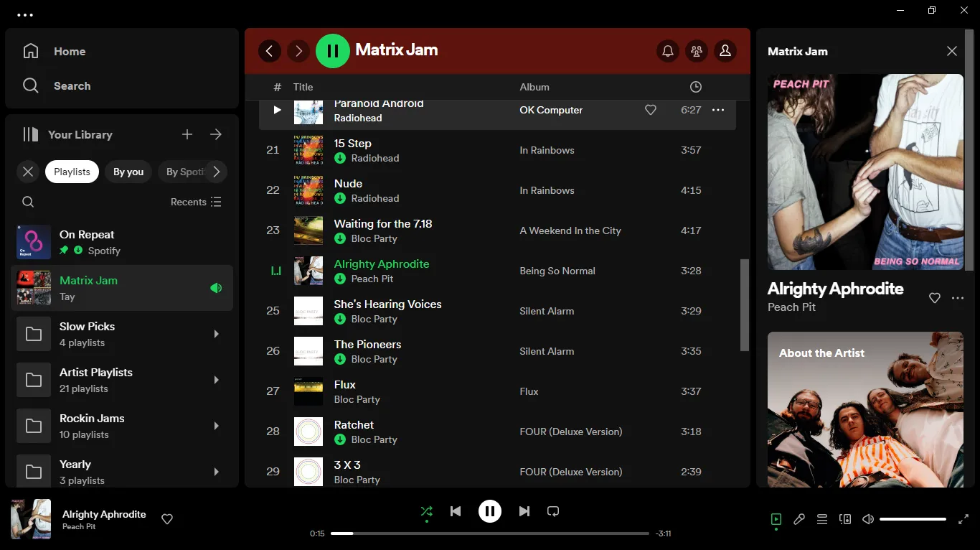980x550 pixels.
Task: Toggle repeat mode
Action: coord(553,511)
